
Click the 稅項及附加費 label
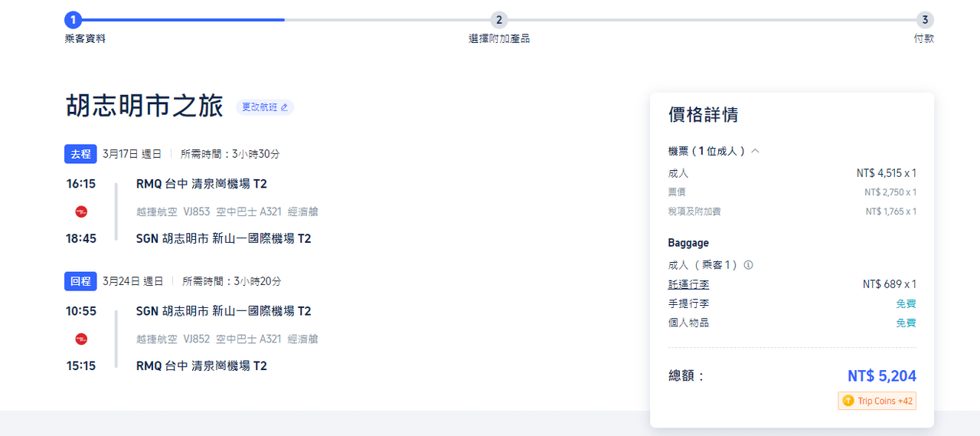(x=694, y=211)
